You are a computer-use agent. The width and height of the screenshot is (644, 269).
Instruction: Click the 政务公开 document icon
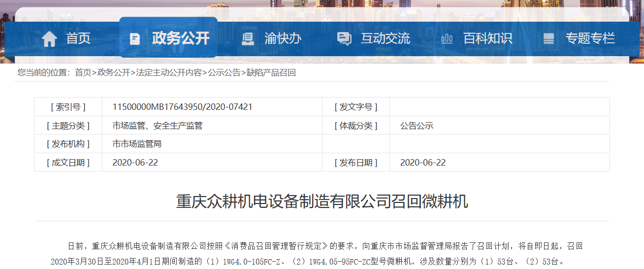coord(134,39)
